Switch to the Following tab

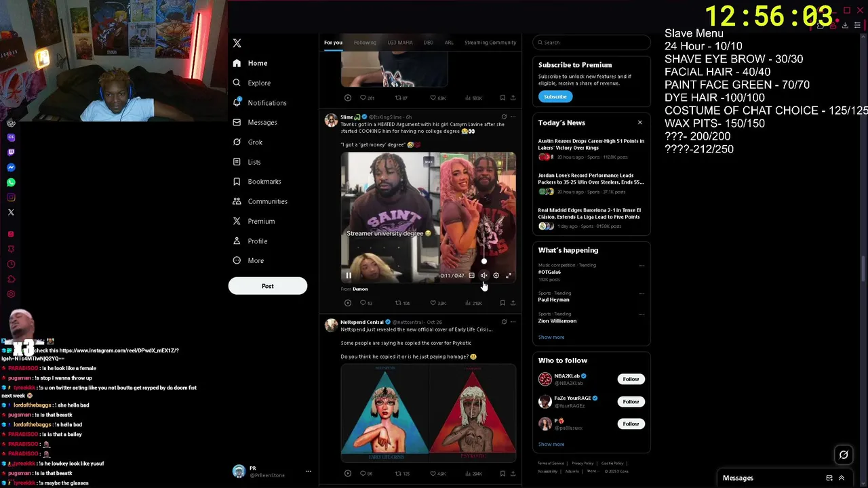coord(365,43)
